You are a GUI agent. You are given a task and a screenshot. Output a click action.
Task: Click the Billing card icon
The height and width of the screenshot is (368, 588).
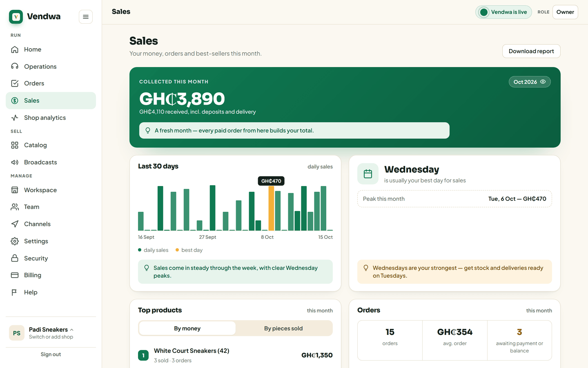tap(15, 275)
